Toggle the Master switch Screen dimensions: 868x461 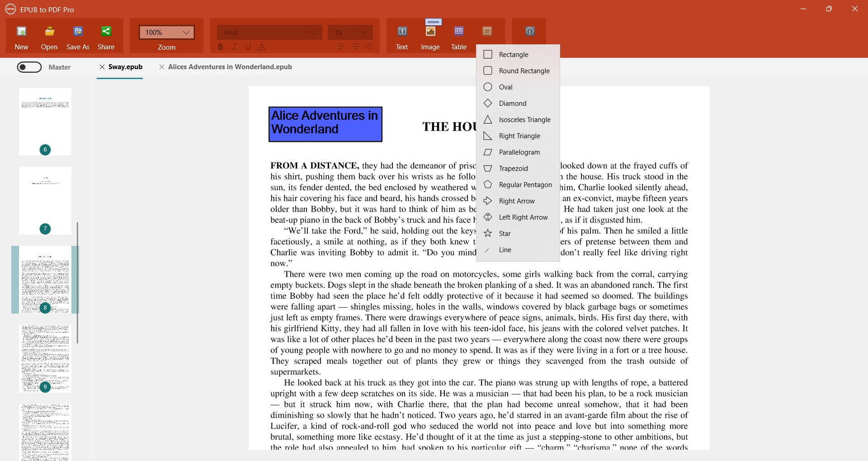click(x=29, y=67)
